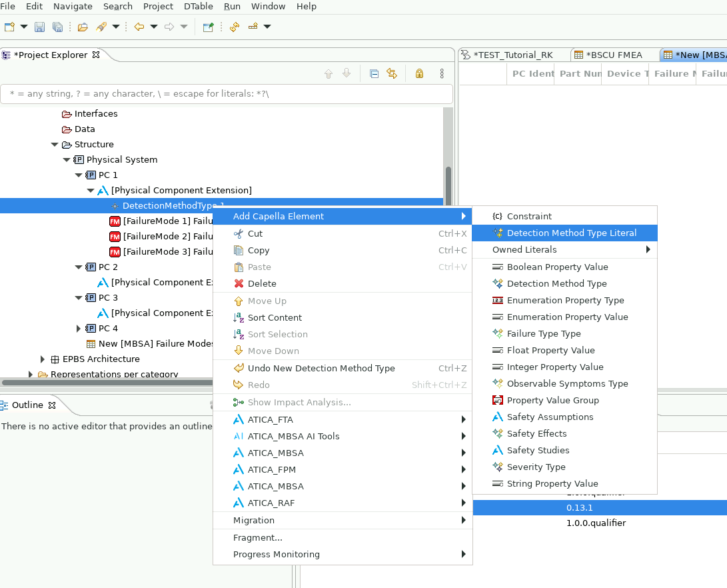Open the Back history dropdown arrow
Viewport: 727px width, 588px height.
[x=154, y=27]
